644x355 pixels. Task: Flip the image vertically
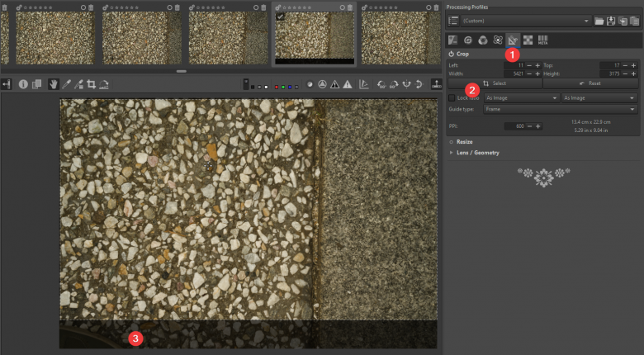tap(419, 84)
